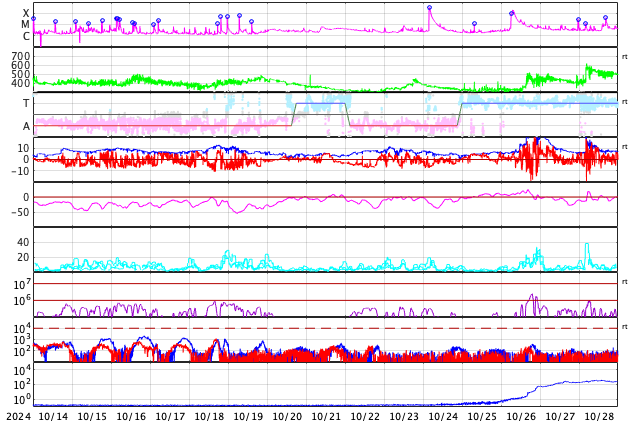
Task: Click the 40 axis value on cyan plot
Action: pos(23,242)
